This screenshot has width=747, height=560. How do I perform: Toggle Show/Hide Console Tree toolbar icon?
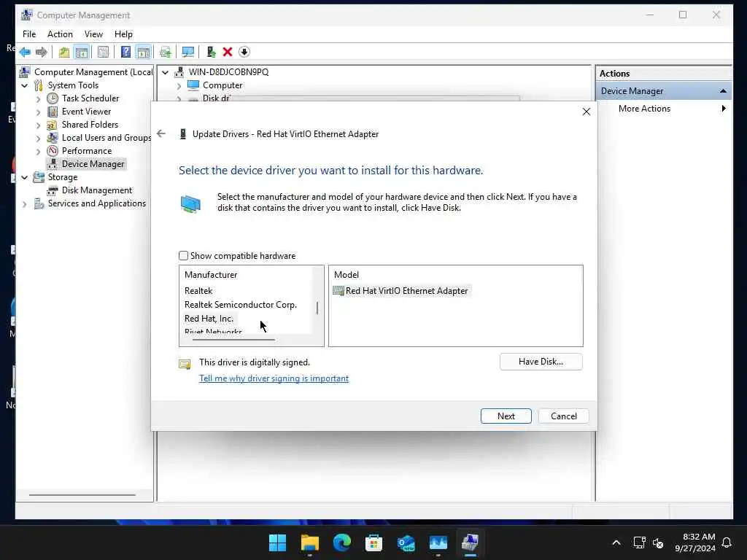point(82,52)
